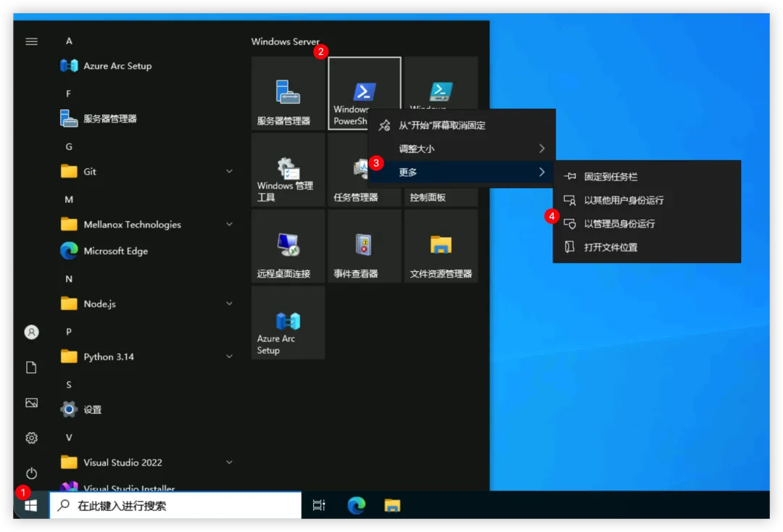Screen dimensions: 783x532
Task: Open the 远程桌面连接 tile
Action: (x=288, y=246)
